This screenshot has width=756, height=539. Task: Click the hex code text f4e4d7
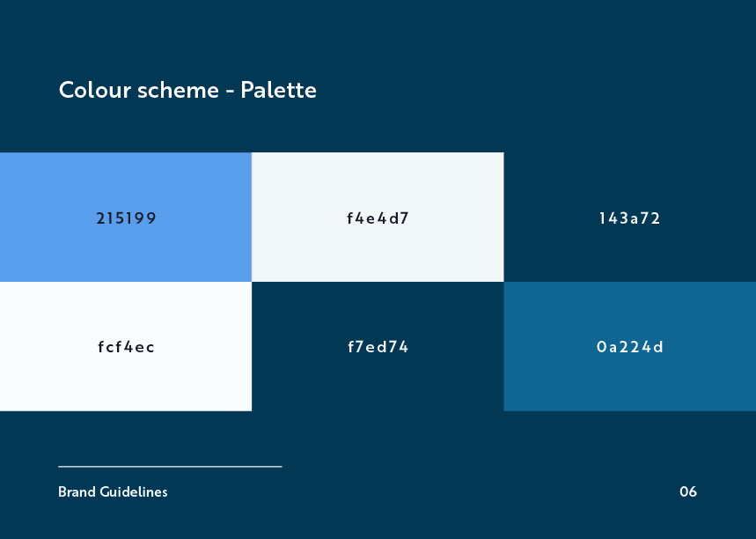378,218
